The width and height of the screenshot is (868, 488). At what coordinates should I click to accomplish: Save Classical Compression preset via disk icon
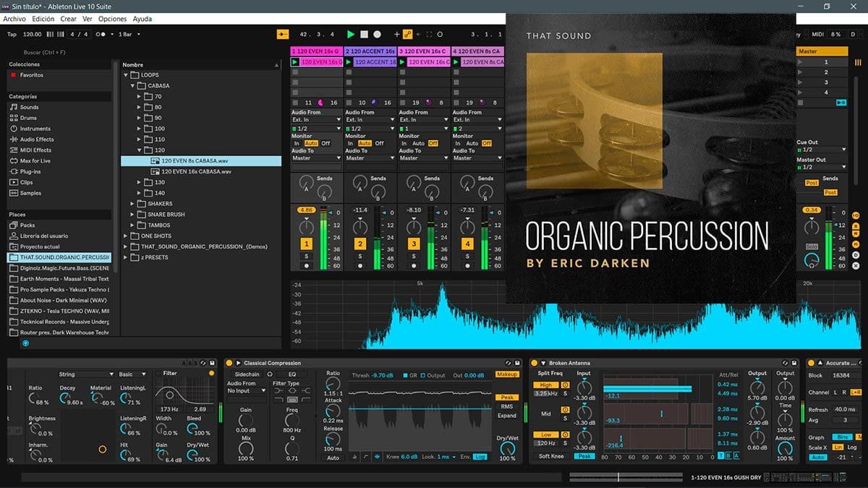point(518,363)
